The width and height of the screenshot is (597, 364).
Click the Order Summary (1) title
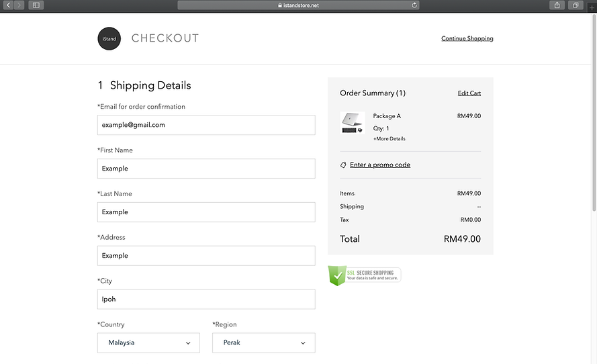click(x=373, y=93)
